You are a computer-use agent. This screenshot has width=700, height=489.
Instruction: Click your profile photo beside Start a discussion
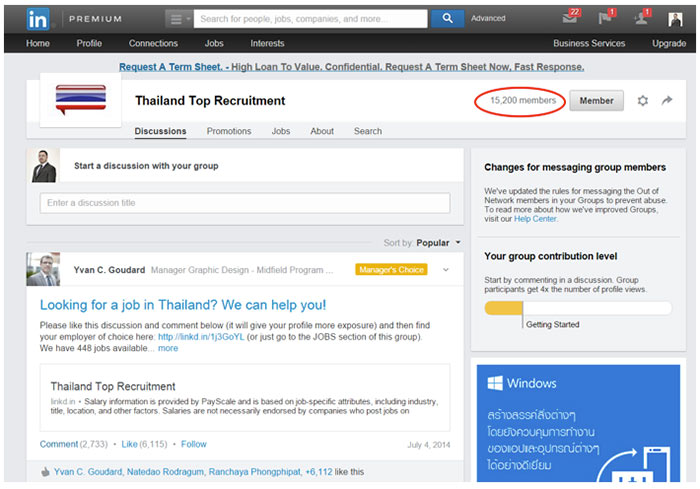click(x=43, y=166)
